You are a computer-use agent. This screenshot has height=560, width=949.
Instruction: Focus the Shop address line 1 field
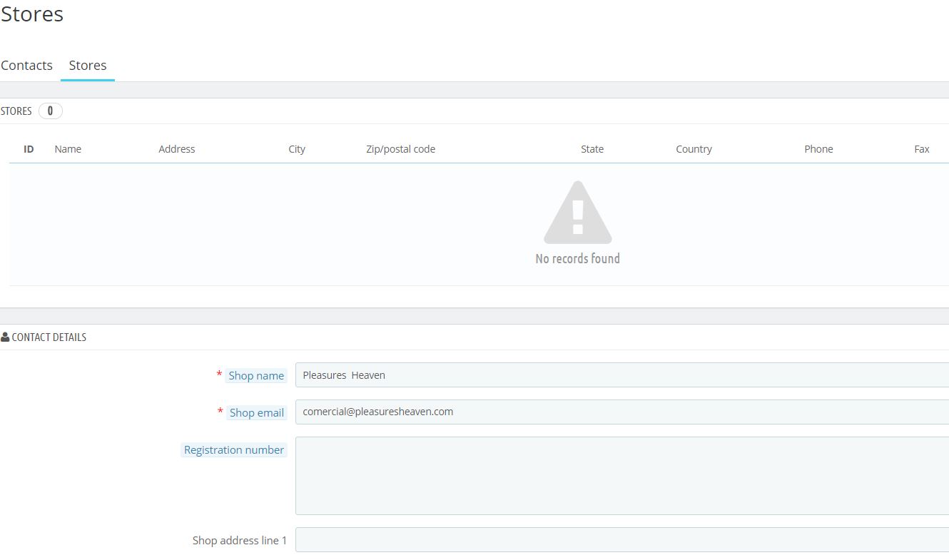622,539
